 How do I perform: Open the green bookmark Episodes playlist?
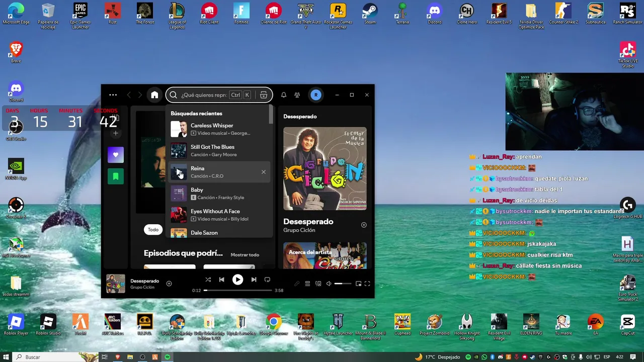point(116,176)
